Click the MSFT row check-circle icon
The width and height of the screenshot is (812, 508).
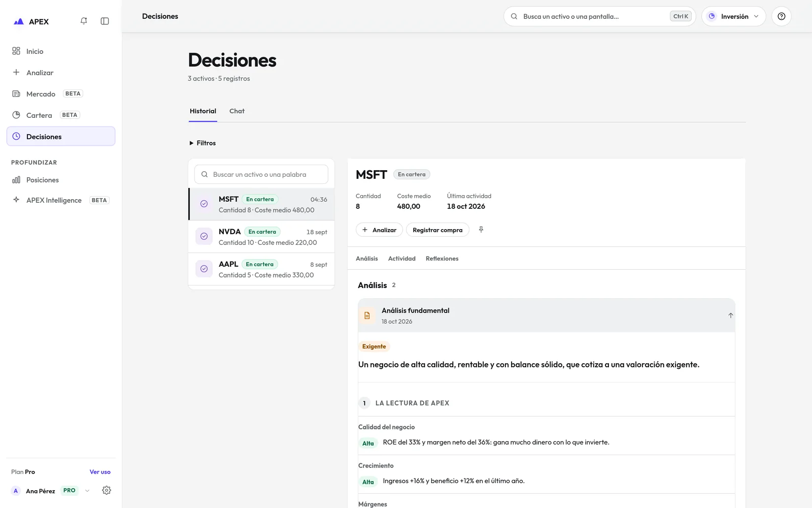(x=204, y=204)
